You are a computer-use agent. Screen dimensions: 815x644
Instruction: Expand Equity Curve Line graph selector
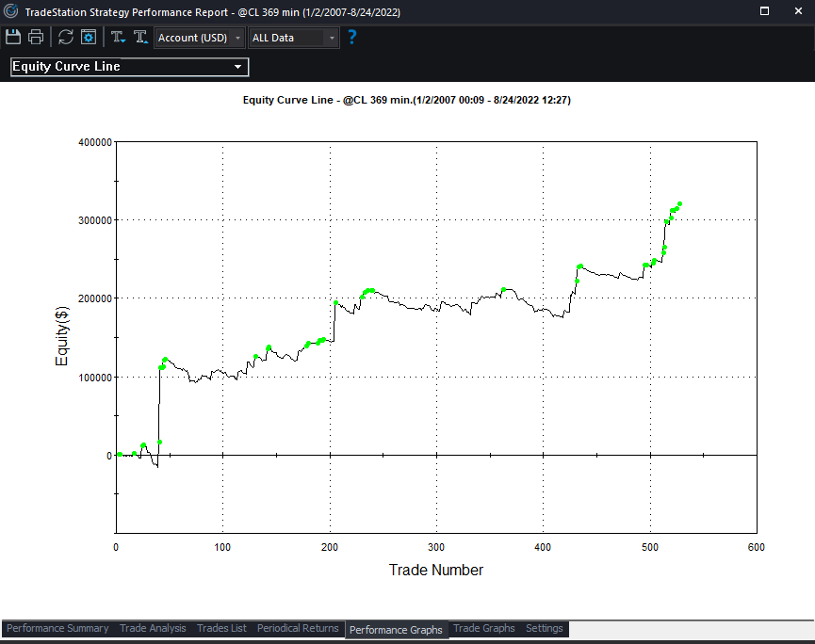(129, 67)
